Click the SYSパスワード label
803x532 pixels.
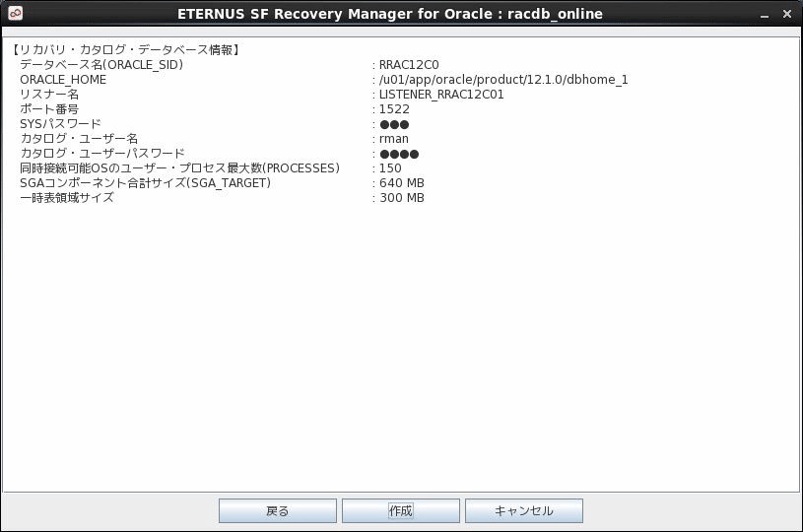pyautogui.click(x=60, y=124)
